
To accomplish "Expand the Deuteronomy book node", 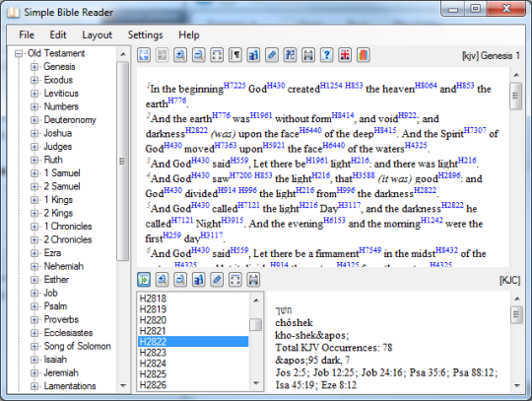I will 34,120.
